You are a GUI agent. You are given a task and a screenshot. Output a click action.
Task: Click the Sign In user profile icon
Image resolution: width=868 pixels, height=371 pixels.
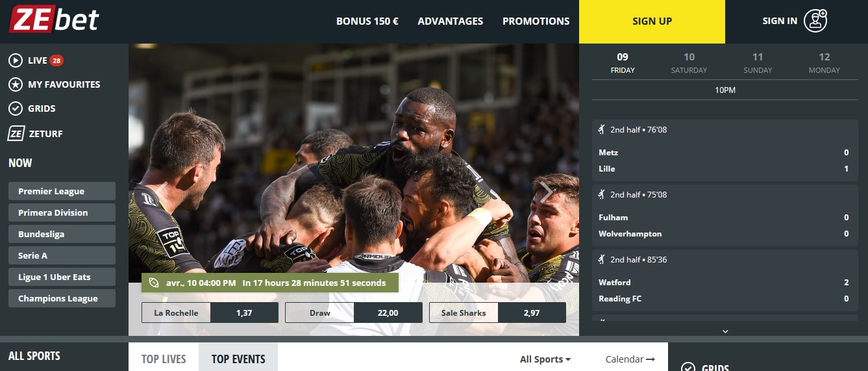(x=815, y=21)
